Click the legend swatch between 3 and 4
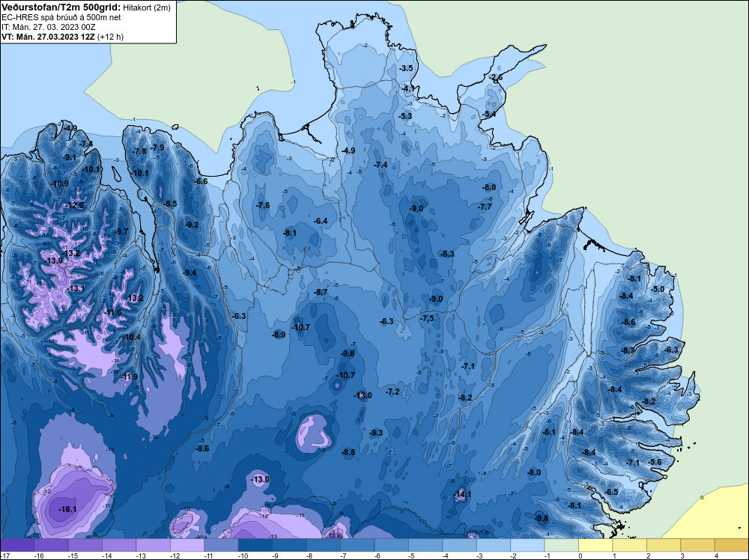Viewport: 749px width, 560px height. 697,545
